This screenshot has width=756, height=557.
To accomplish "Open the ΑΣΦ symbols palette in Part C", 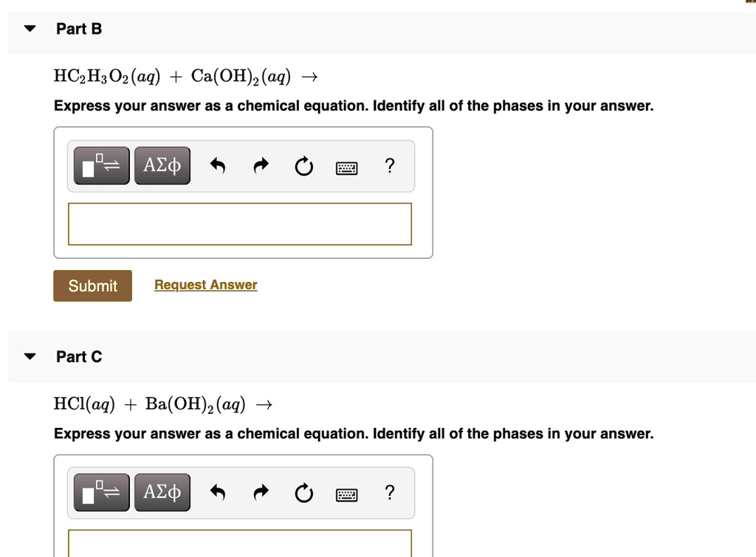I will click(x=162, y=492).
